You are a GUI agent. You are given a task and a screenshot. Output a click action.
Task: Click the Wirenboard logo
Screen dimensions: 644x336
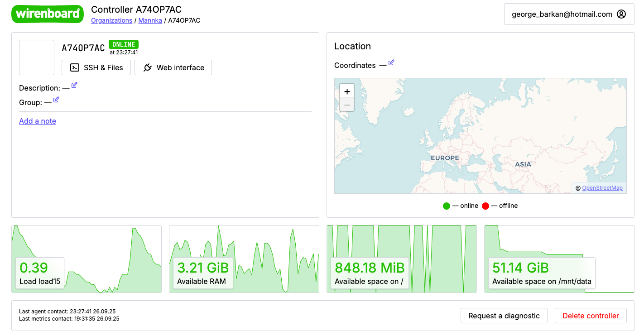pyautogui.click(x=47, y=14)
